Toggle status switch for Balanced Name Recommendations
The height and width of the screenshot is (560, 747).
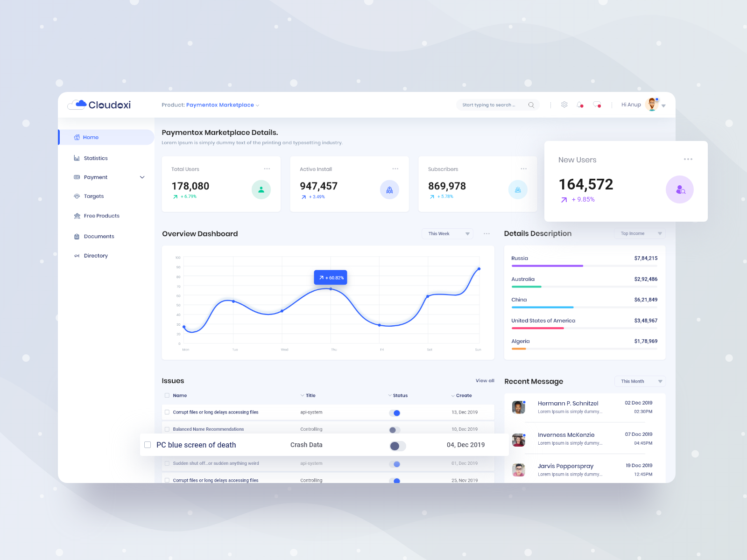395,430
